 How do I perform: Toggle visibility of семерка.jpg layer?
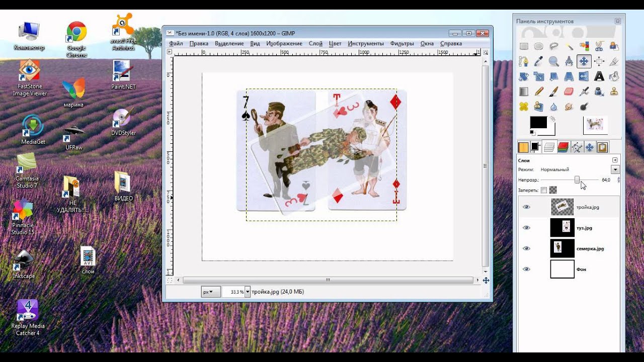click(526, 248)
